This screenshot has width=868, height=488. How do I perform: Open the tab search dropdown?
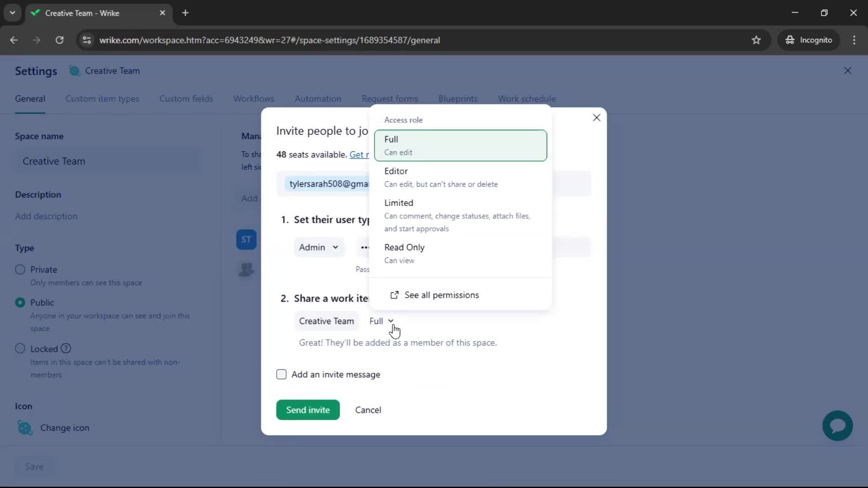pos(13,13)
